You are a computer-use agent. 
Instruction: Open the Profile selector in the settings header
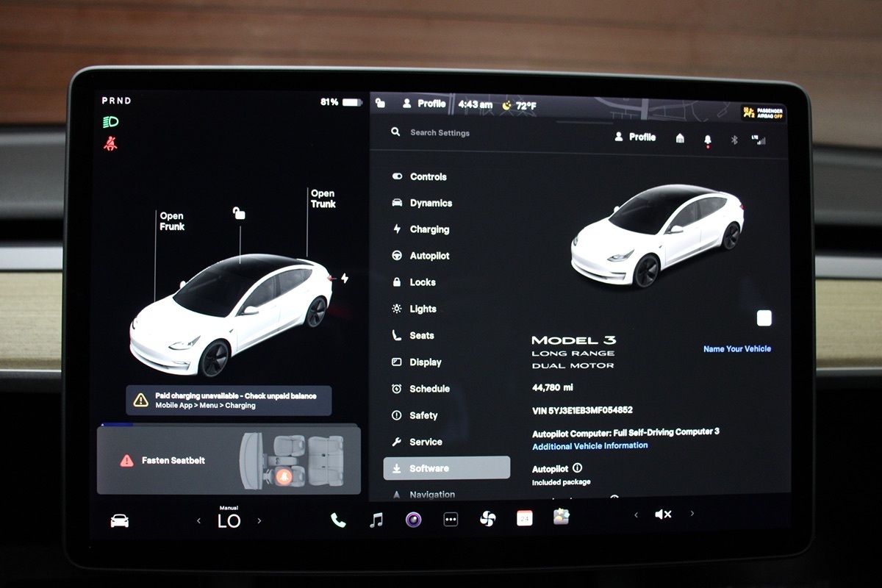click(635, 137)
